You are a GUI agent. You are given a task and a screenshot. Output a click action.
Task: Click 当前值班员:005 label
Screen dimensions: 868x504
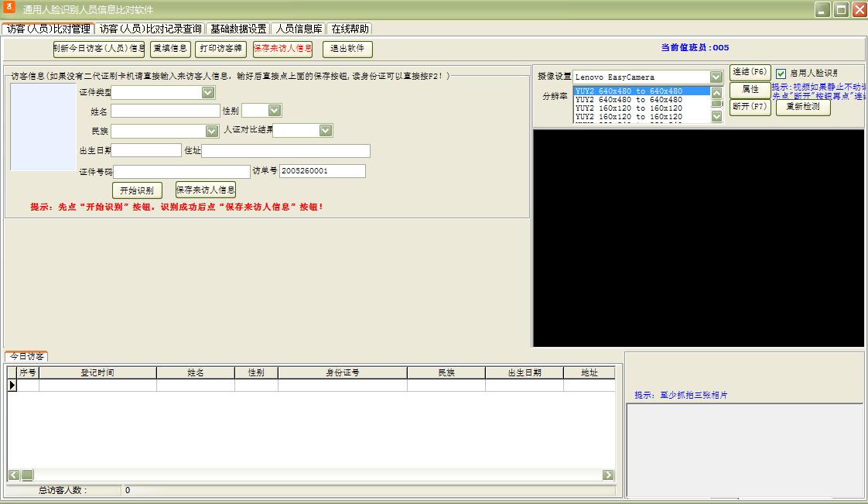coord(695,48)
